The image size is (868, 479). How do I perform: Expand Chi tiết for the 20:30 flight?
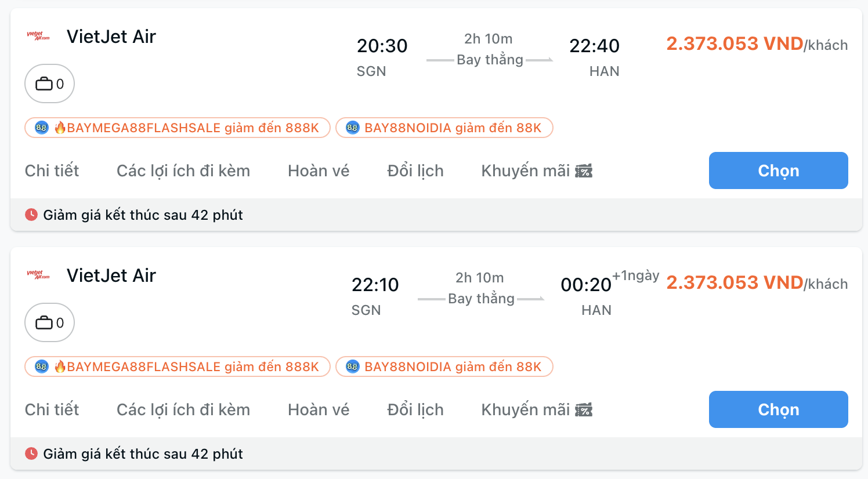click(x=52, y=171)
